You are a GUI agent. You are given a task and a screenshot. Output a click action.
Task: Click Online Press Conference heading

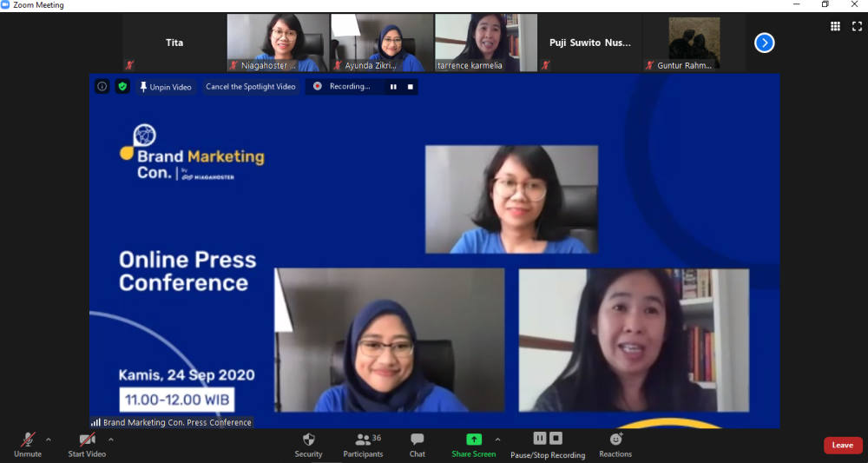point(187,271)
